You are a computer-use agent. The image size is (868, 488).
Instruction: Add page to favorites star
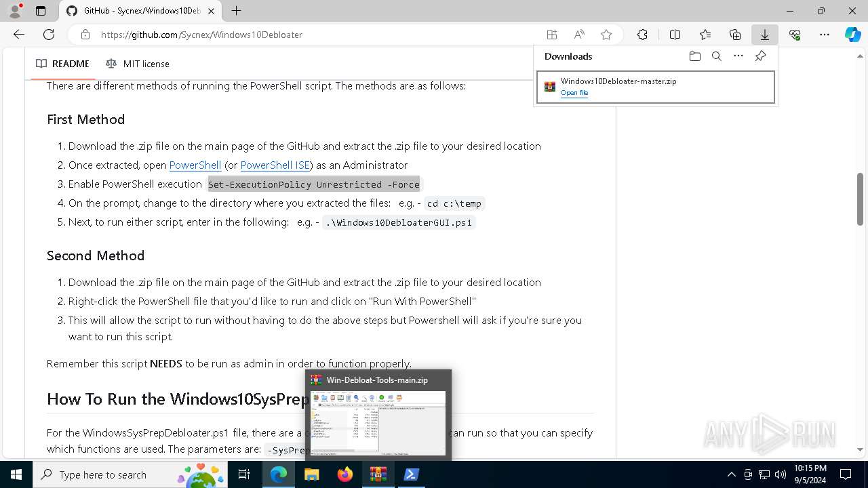[x=606, y=35]
